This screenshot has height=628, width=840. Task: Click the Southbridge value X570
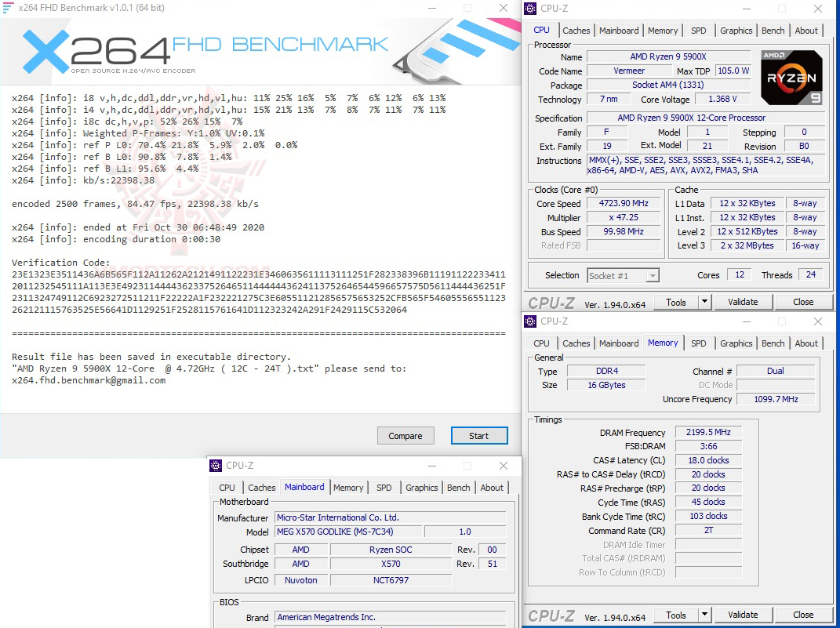point(391,564)
